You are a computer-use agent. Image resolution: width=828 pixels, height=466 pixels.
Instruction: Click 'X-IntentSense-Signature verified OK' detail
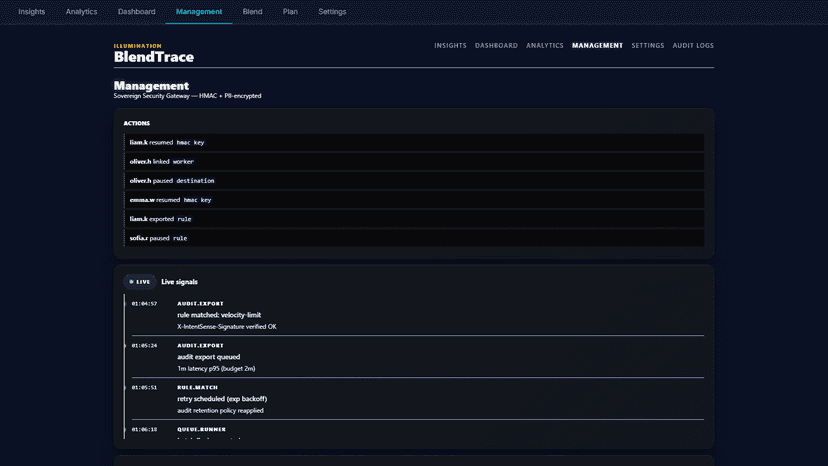227,327
